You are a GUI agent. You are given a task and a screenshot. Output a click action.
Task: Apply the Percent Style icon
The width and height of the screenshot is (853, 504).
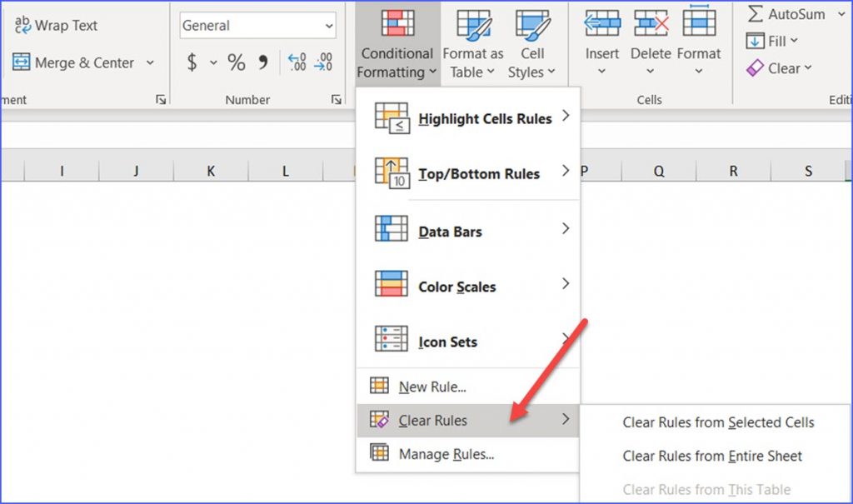[236, 61]
